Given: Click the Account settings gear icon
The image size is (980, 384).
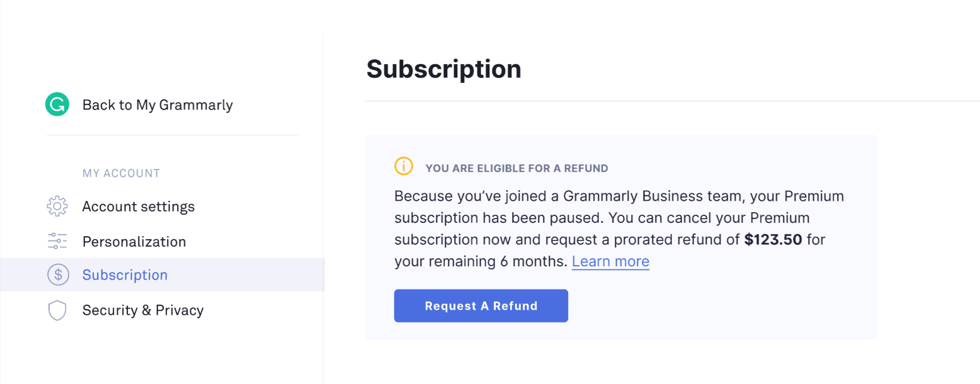Looking at the screenshot, I should pyautogui.click(x=57, y=206).
